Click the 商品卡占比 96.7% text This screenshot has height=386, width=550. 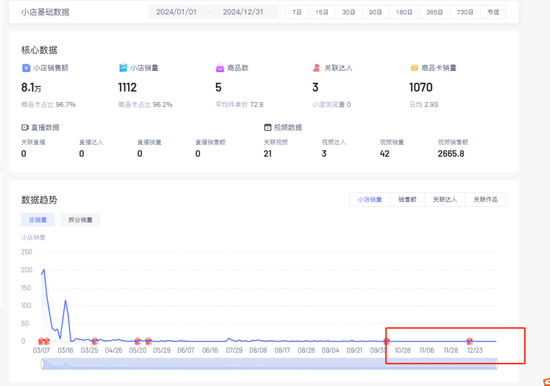[48, 105]
